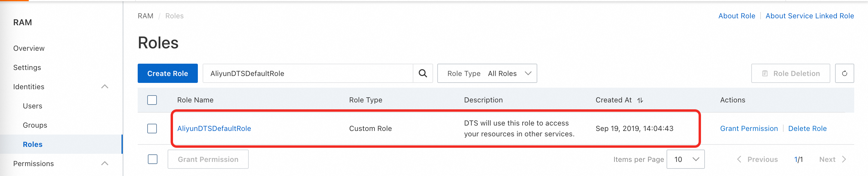Image resolution: width=868 pixels, height=176 pixels.
Task: Go to previous page arrow
Action: [x=739, y=159]
